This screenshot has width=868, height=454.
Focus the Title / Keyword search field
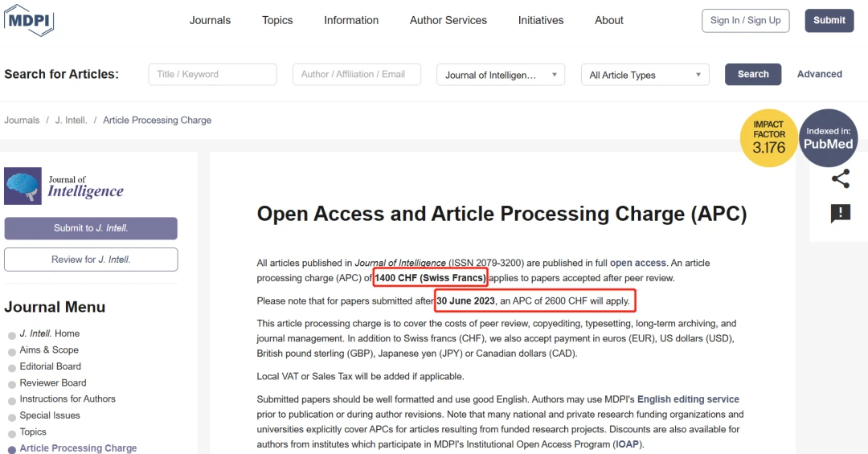[212, 74]
